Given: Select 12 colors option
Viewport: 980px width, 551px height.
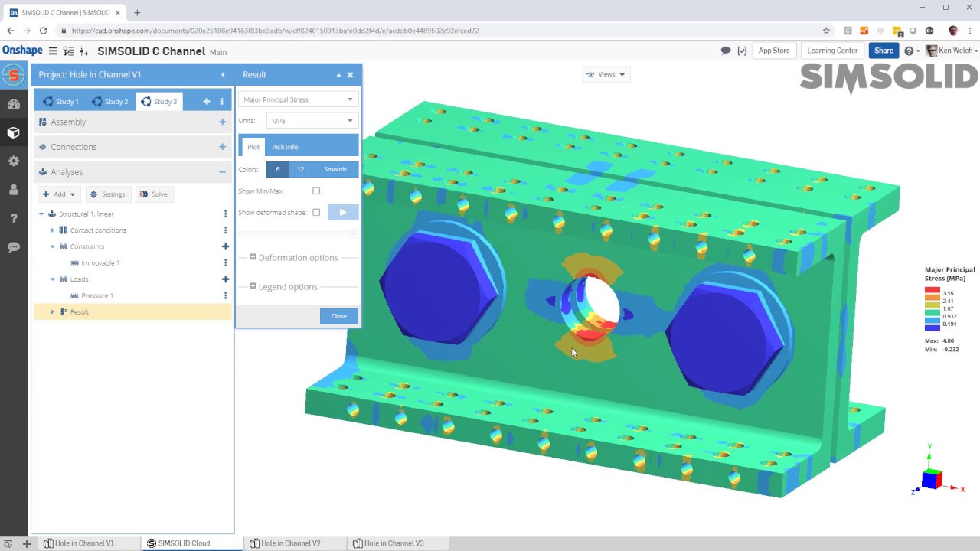Looking at the screenshot, I should pos(300,169).
